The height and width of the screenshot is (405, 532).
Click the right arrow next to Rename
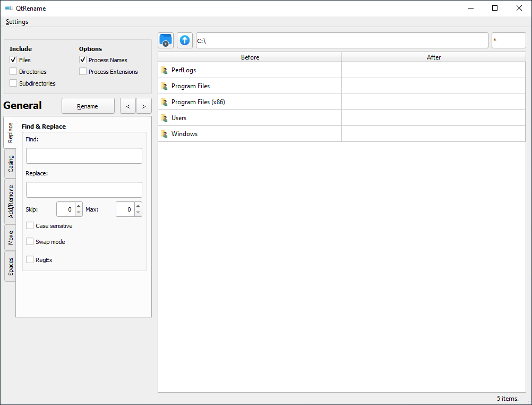143,106
